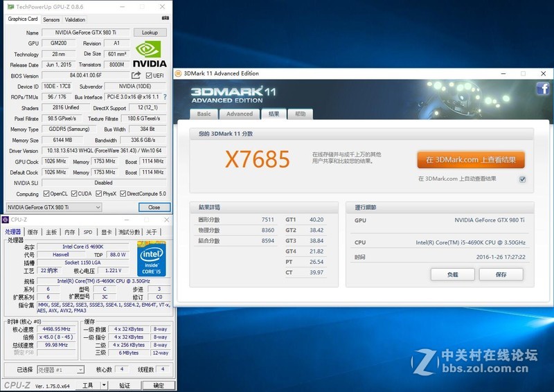Click the BIOS Version field 84.00.41.00.6F
The height and width of the screenshot is (392, 554).
click(86, 75)
